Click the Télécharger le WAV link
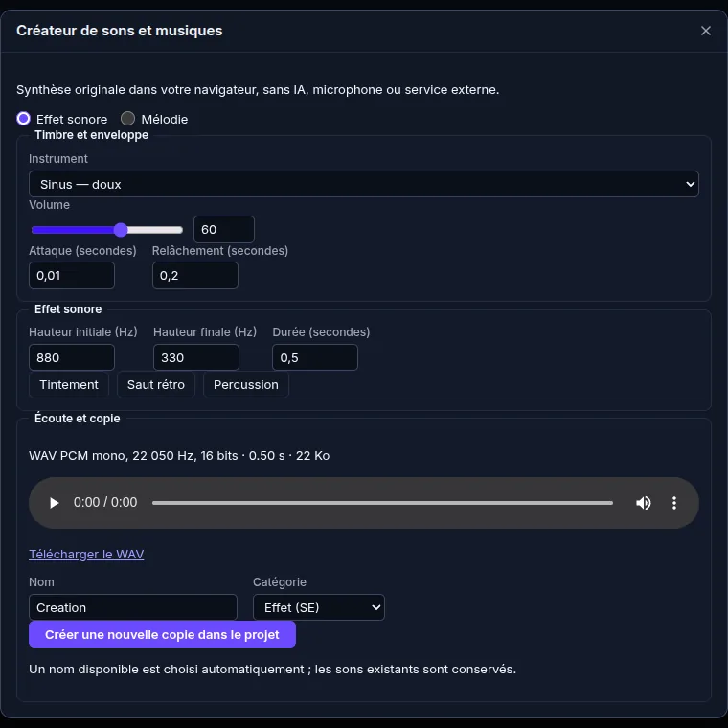 pos(86,554)
